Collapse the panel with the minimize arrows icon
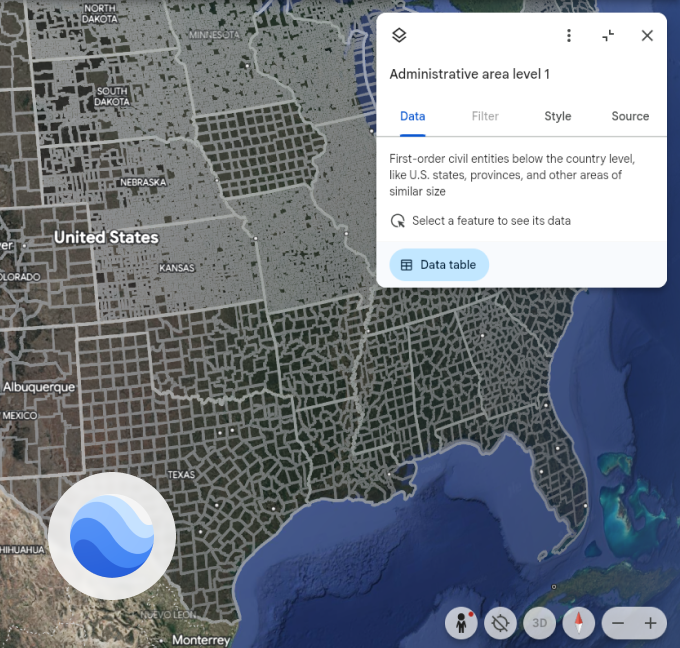 pos(608,35)
